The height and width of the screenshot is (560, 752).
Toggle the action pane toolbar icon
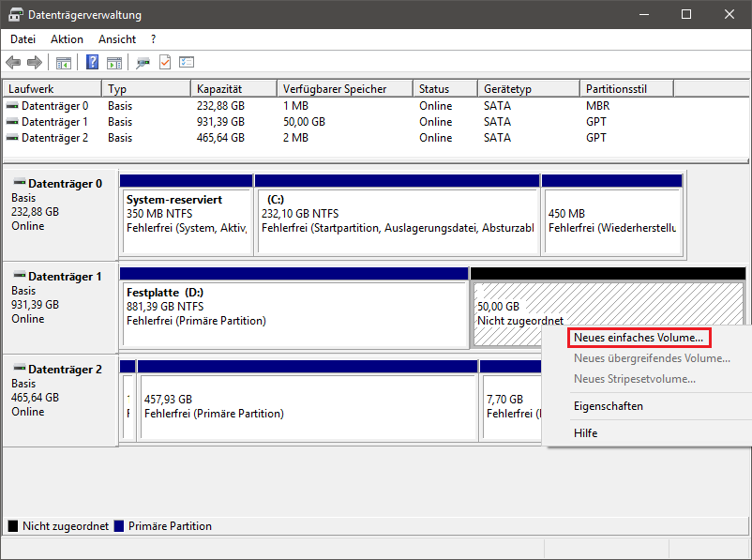pyautogui.click(x=114, y=63)
